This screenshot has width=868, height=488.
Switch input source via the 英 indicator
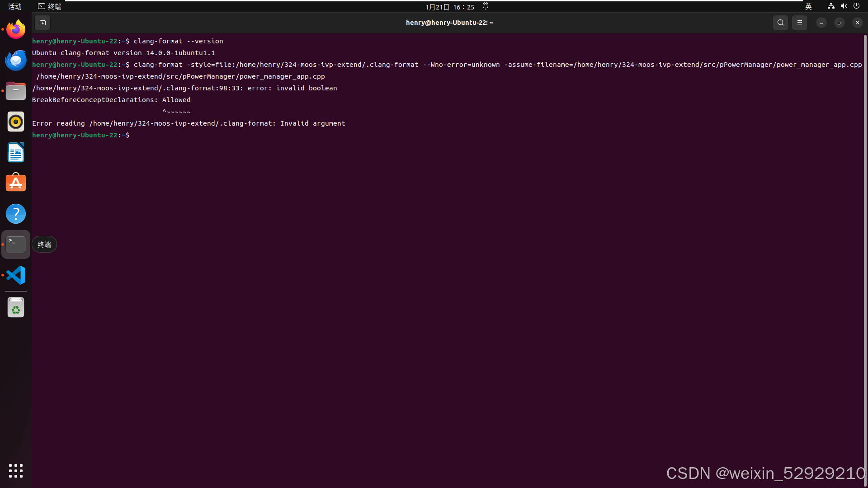(808, 6)
